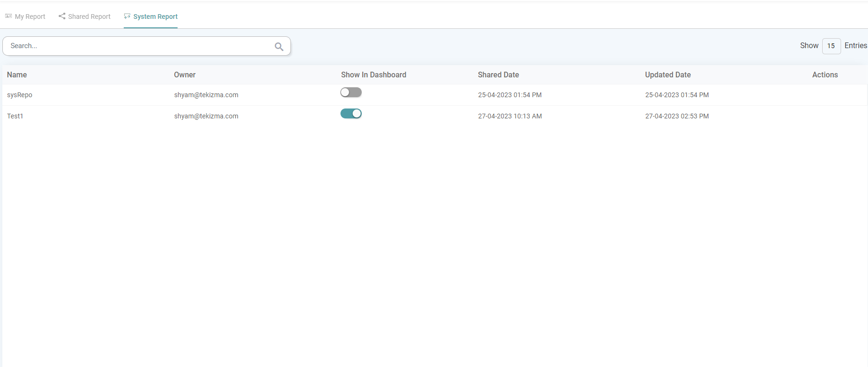The image size is (868, 367).
Task: Sort by the Updated Date column header
Action: click(668, 75)
